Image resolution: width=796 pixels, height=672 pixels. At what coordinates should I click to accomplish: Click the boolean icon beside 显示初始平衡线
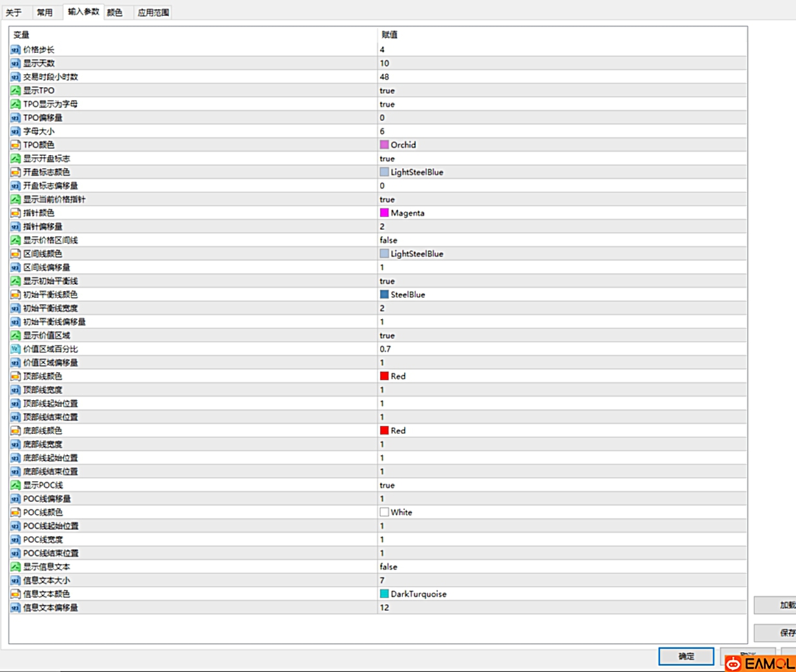point(16,281)
